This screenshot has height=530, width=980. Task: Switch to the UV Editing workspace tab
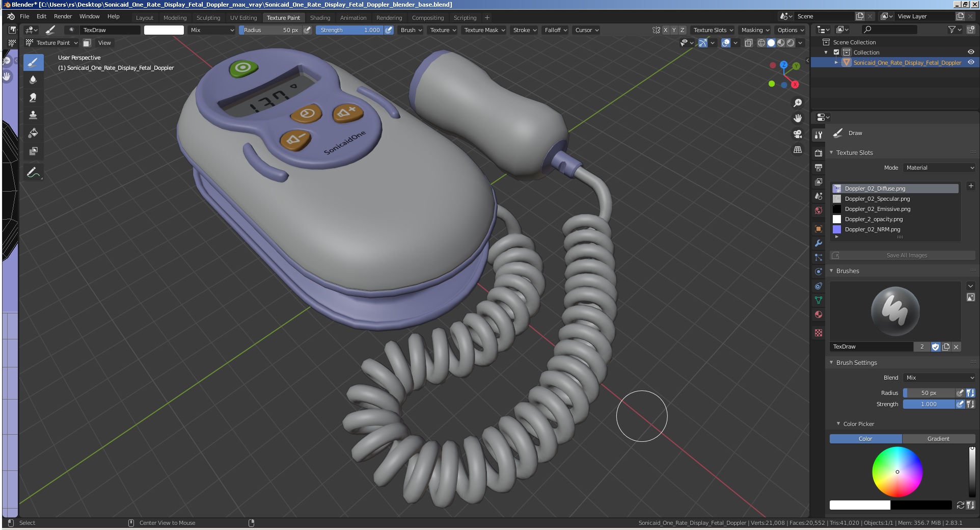click(x=243, y=18)
